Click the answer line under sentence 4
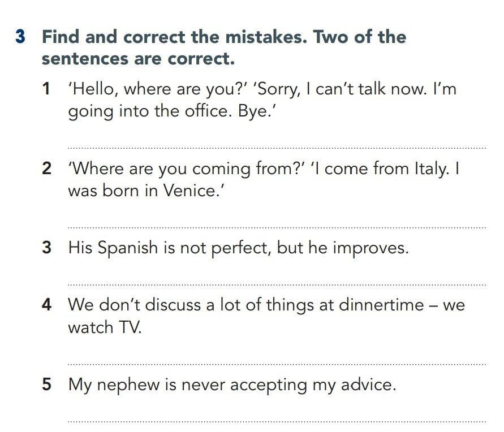This screenshot has height=432, width=504. pyautogui.click(x=277, y=364)
